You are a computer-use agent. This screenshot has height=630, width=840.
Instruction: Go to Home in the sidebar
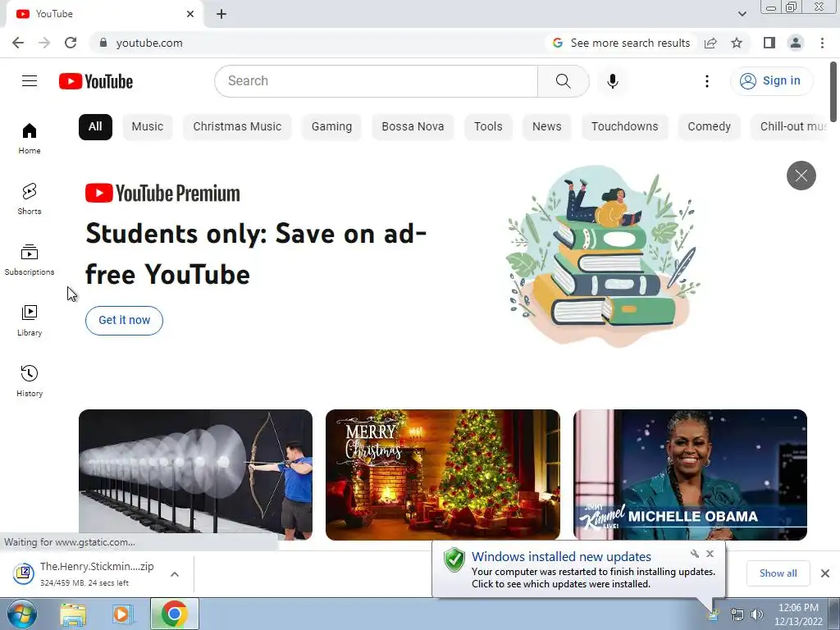pyautogui.click(x=30, y=139)
